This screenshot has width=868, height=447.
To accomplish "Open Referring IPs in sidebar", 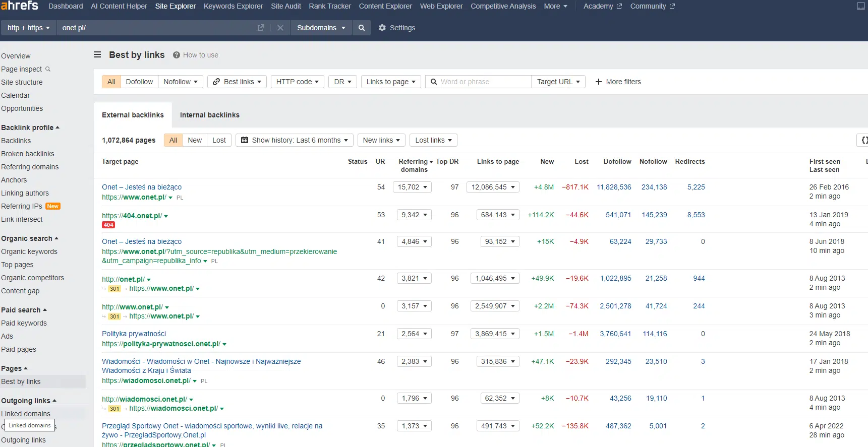I will 22,206.
